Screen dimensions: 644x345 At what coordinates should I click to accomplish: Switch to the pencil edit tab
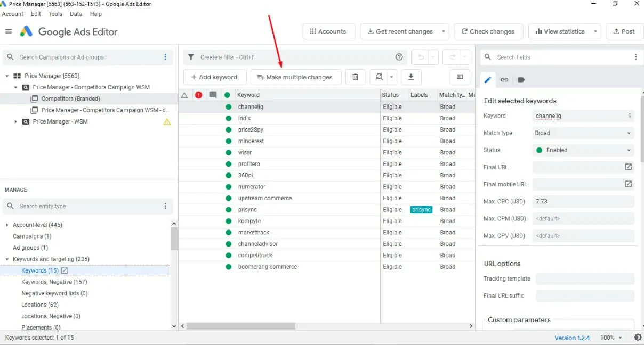pos(487,80)
